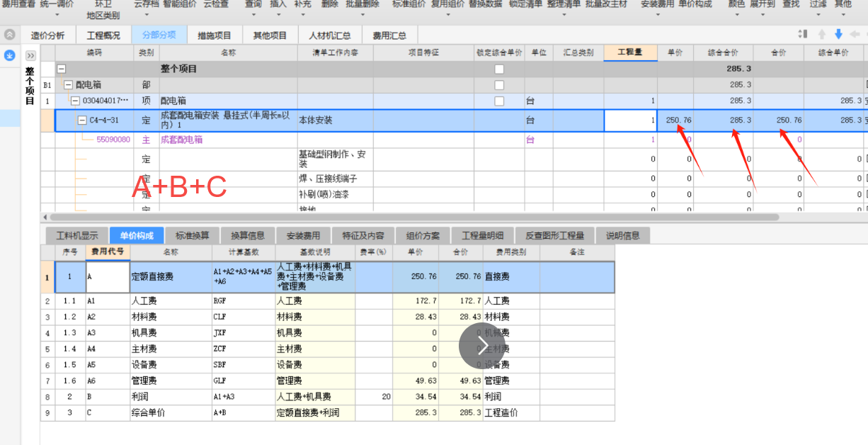Click the 单价构成 toolbar item in the top ribbon
Screen dimensions: 868x445
pyautogui.click(x=695, y=4)
